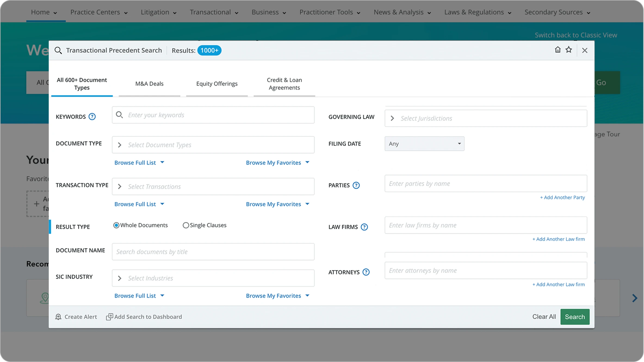Click Clear All to reset the search form
The image size is (644, 362).
(x=544, y=317)
